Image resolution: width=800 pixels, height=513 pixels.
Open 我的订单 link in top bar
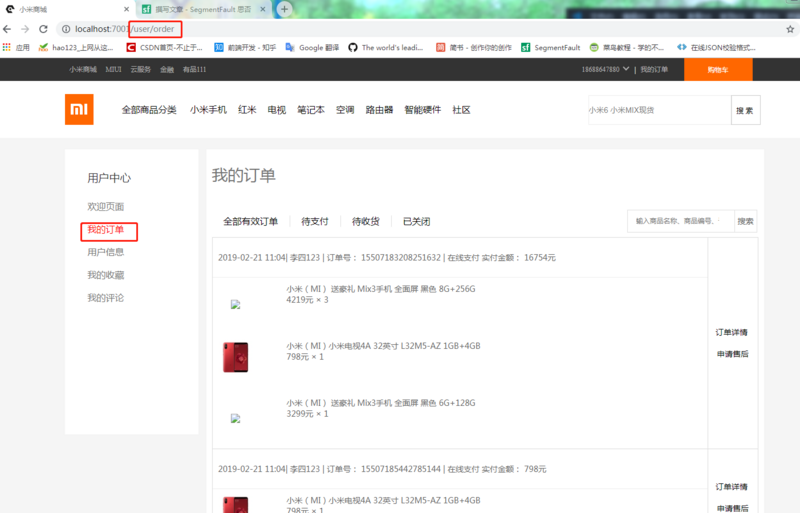pyautogui.click(x=654, y=69)
